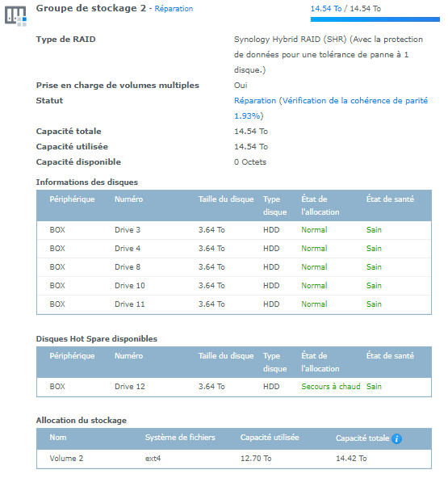Click the Capacité totale info icon
Image resolution: width=448 pixels, height=478 pixels.
[x=397, y=439]
